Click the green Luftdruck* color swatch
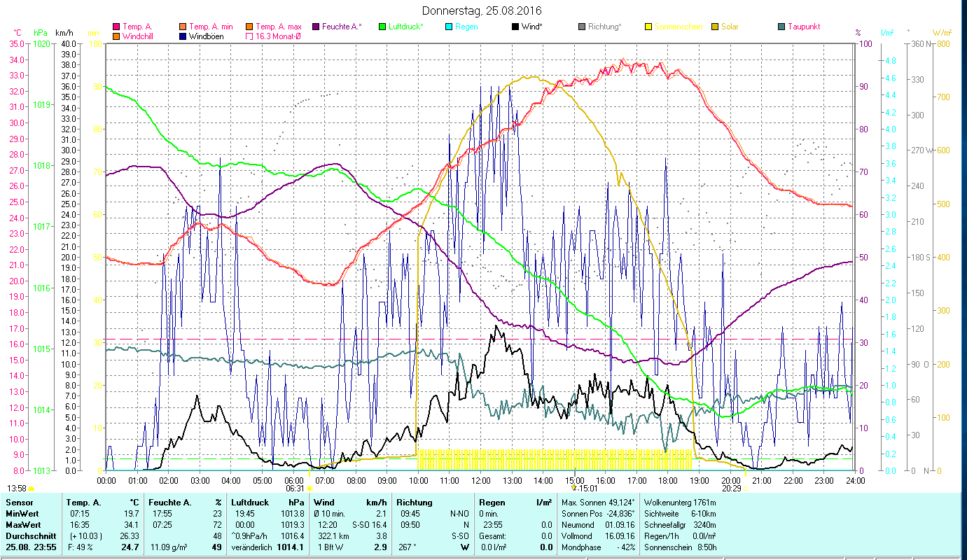Viewport: 967px width, 560px height. point(382,27)
